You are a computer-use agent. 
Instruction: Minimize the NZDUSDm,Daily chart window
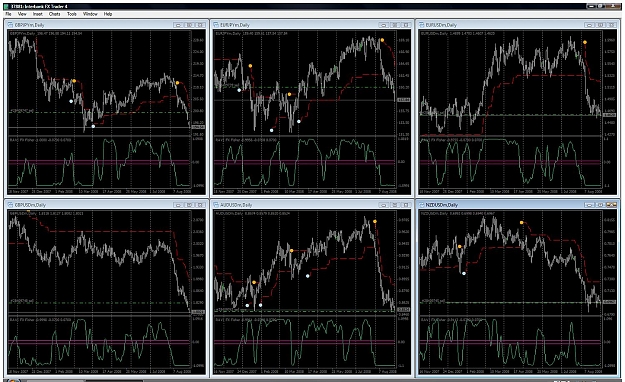[589, 205]
